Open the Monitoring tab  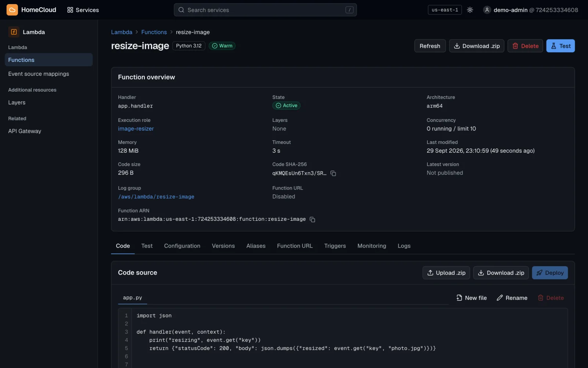pos(372,246)
